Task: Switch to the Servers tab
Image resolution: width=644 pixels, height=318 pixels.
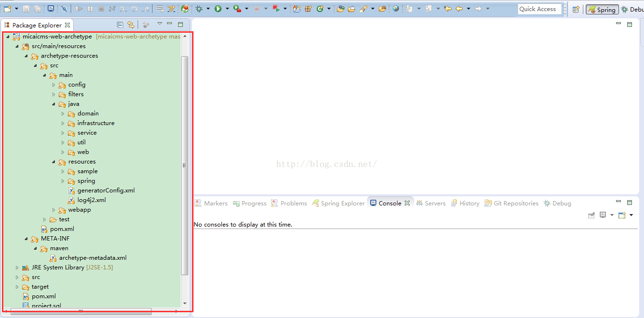Action: pos(431,203)
